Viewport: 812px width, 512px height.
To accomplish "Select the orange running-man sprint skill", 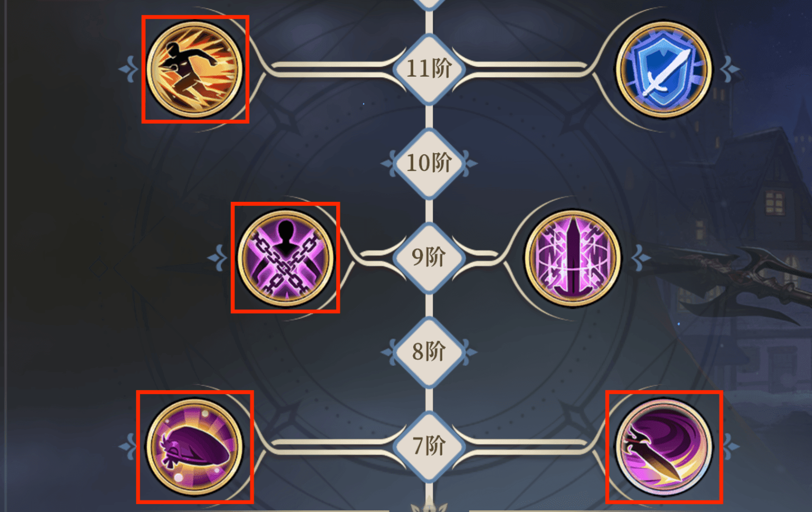I will pyautogui.click(x=195, y=69).
